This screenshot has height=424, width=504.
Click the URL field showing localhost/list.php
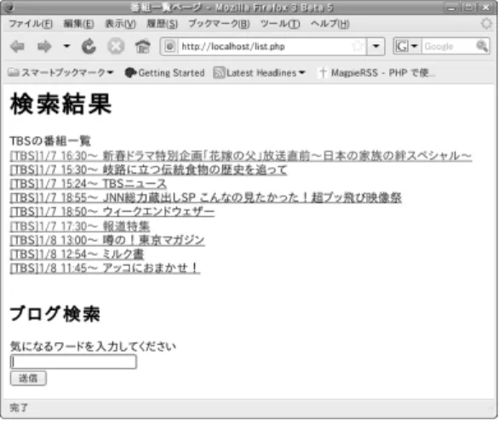click(x=264, y=47)
